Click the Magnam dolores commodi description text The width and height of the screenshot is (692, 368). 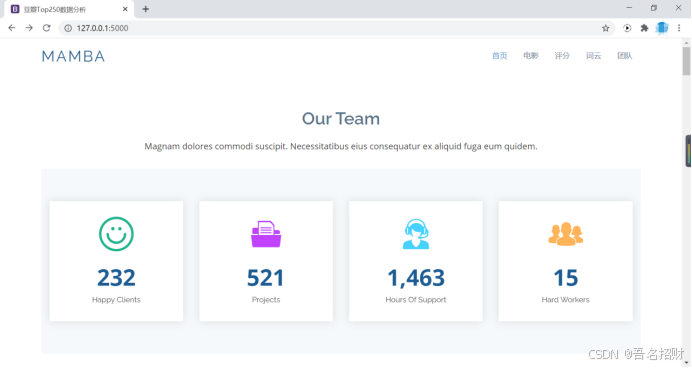click(x=341, y=146)
